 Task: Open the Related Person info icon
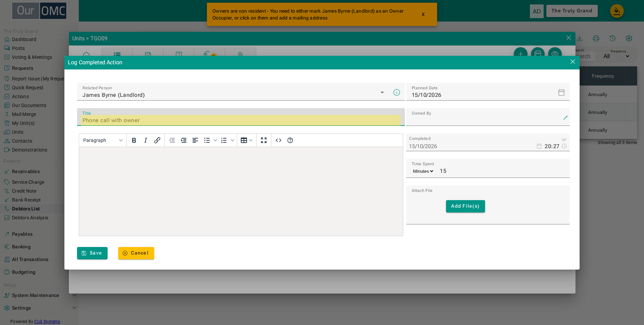397,92
